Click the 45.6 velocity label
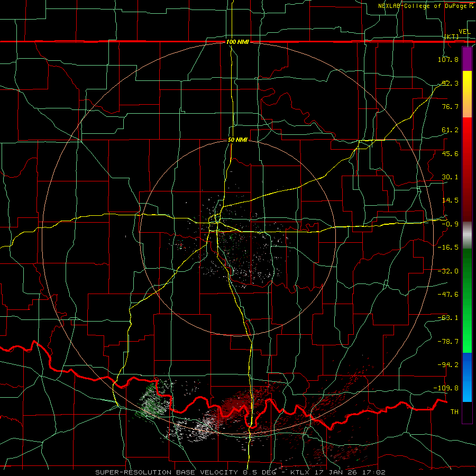 (x=450, y=153)
